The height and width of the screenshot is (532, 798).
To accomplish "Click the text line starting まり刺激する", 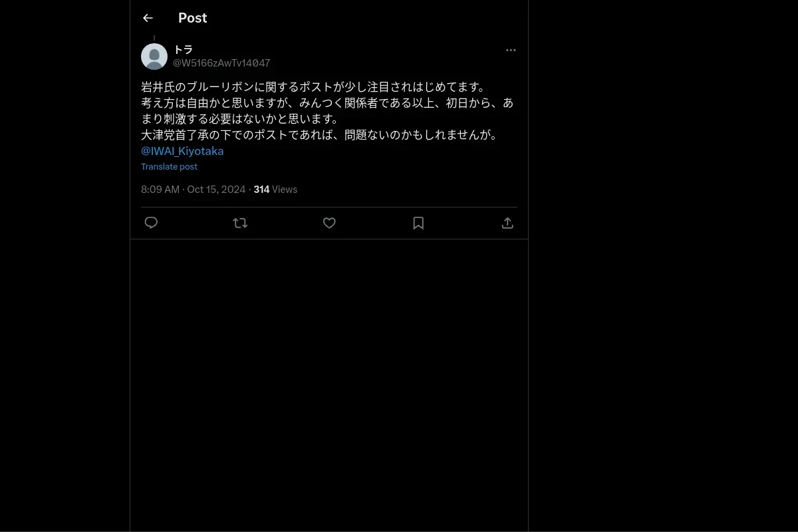I will click(240, 119).
